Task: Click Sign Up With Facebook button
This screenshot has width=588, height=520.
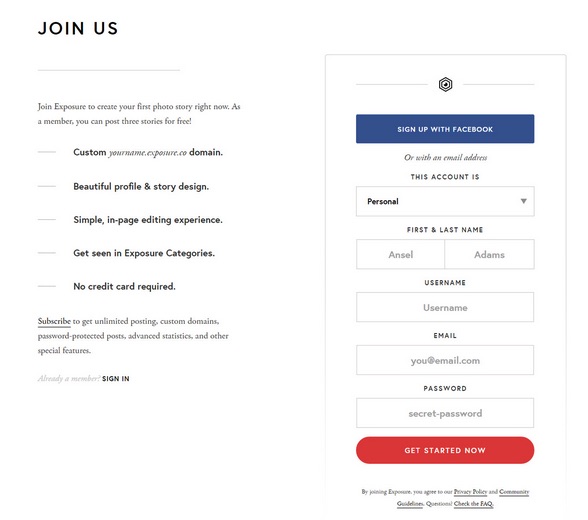Action: coord(445,129)
